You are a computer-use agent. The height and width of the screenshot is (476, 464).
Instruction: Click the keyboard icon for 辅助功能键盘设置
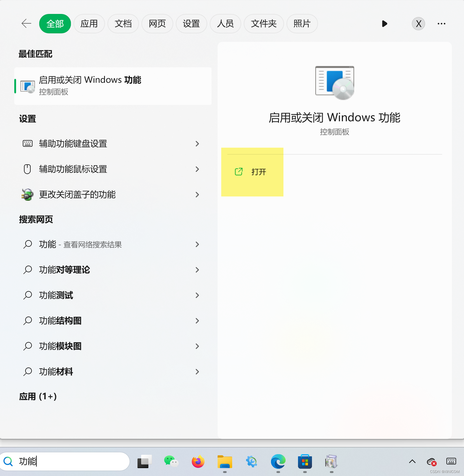click(28, 144)
